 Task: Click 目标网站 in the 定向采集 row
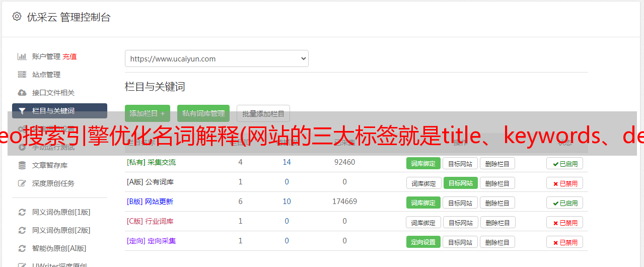tap(460, 242)
